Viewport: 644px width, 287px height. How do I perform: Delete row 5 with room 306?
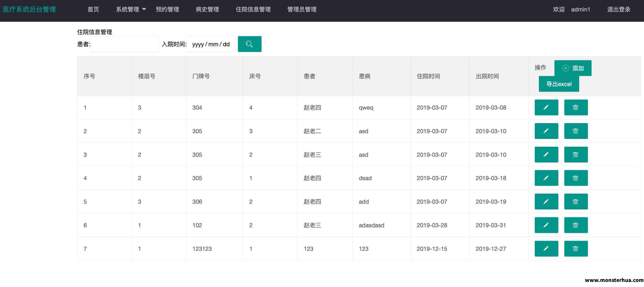(576, 202)
